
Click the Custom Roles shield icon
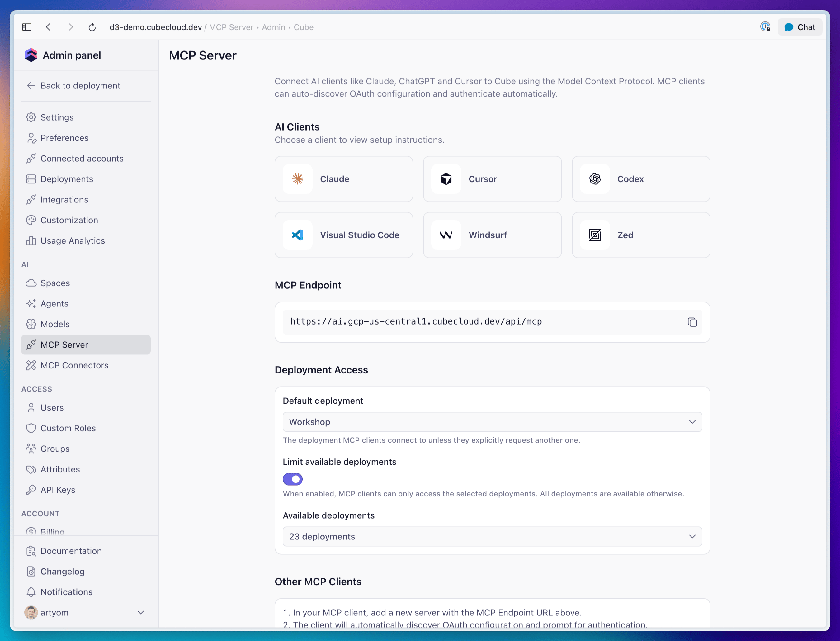coord(31,428)
